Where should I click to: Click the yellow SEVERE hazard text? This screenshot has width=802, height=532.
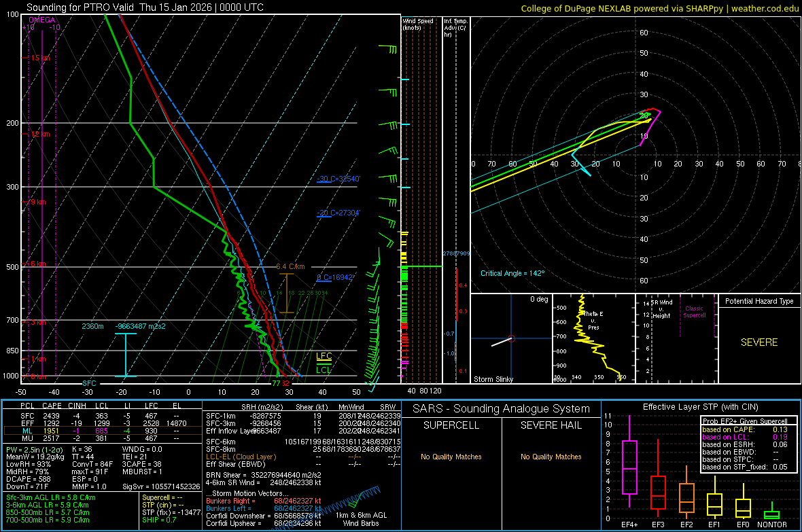point(759,342)
